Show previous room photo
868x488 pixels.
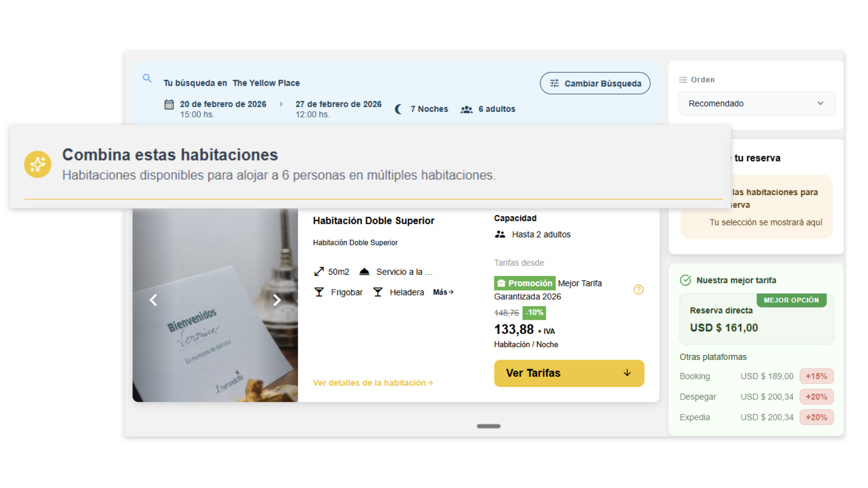pos(153,300)
